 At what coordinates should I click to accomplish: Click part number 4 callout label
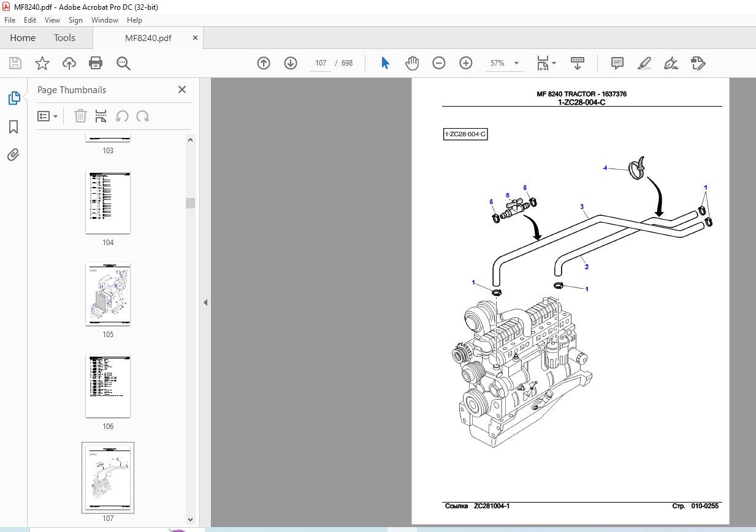605,167
